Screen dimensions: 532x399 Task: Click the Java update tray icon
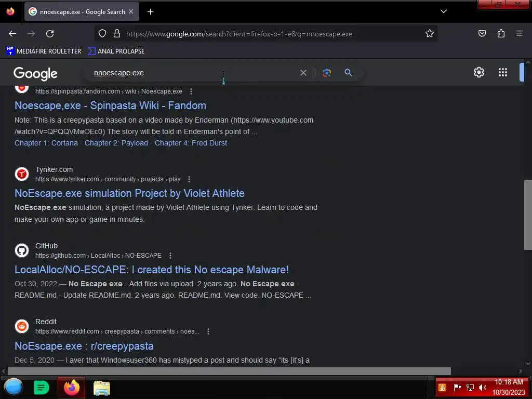(x=442, y=387)
